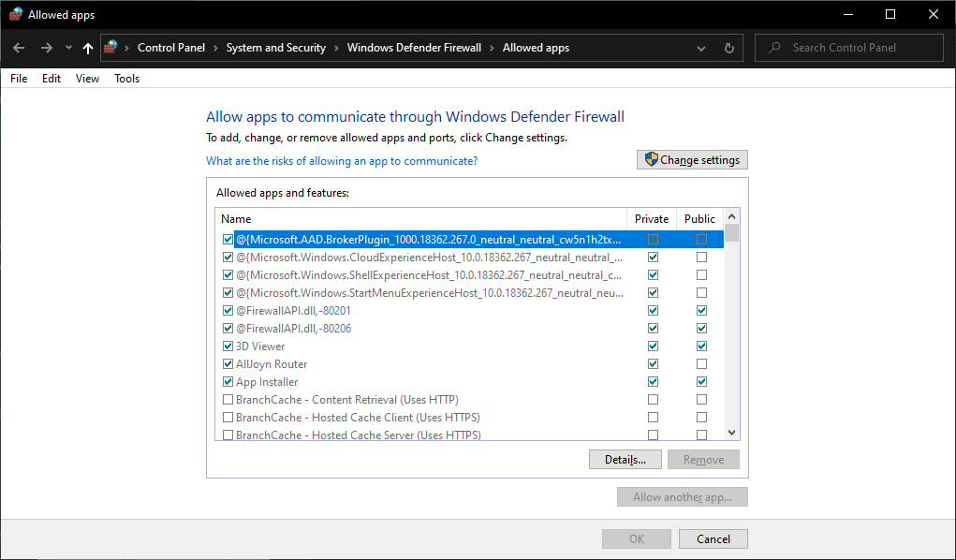Refresh the Allowed apps page

coord(728,48)
